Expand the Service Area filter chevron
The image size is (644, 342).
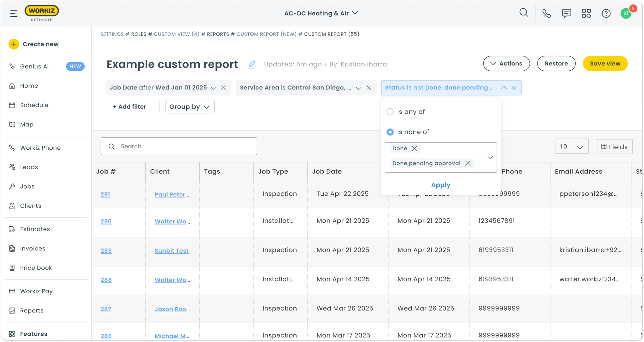pos(359,88)
